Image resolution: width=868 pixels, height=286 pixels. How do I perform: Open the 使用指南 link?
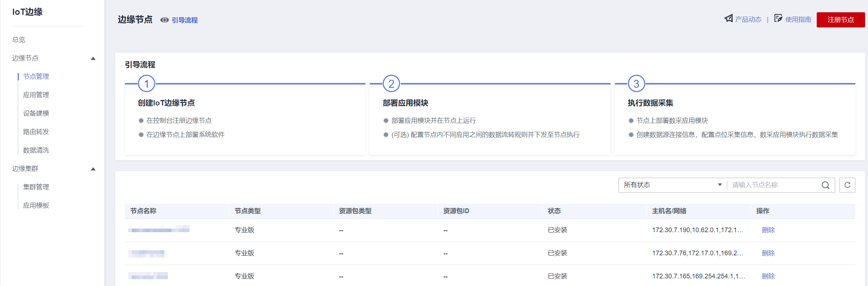click(x=798, y=19)
